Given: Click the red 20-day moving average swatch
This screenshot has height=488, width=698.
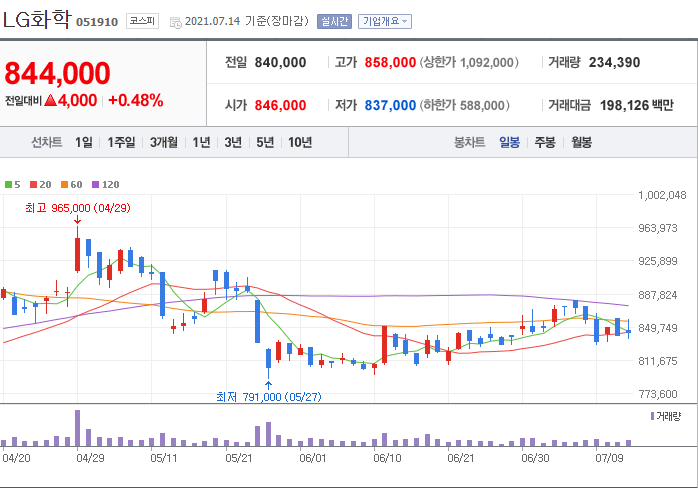Looking at the screenshot, I should tap(33, 184).
